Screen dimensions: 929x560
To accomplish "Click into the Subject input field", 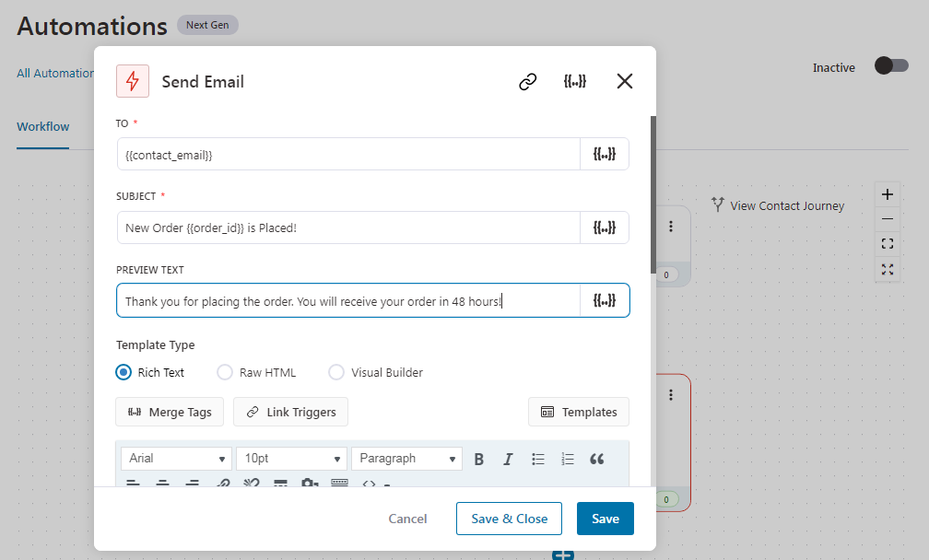I will click(x=348, y=227).
